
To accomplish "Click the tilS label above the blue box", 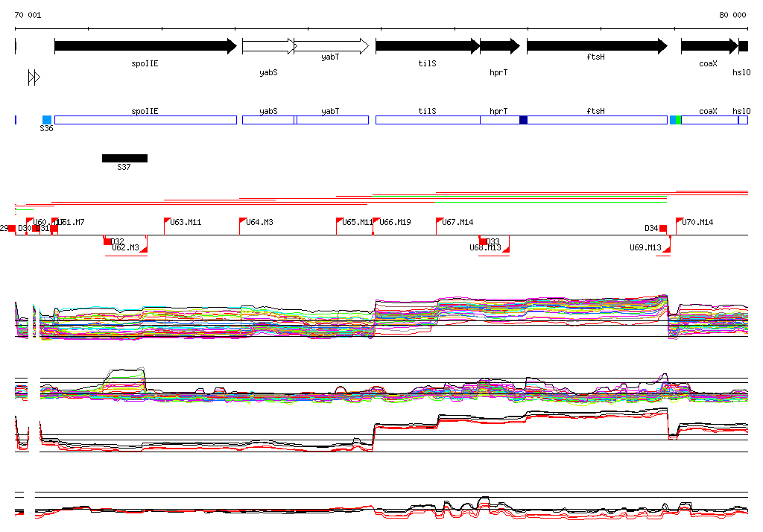I will [x=427, y=111].
